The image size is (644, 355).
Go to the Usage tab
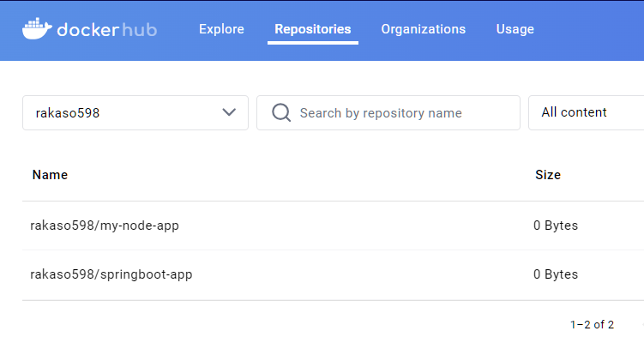(515, 29)
